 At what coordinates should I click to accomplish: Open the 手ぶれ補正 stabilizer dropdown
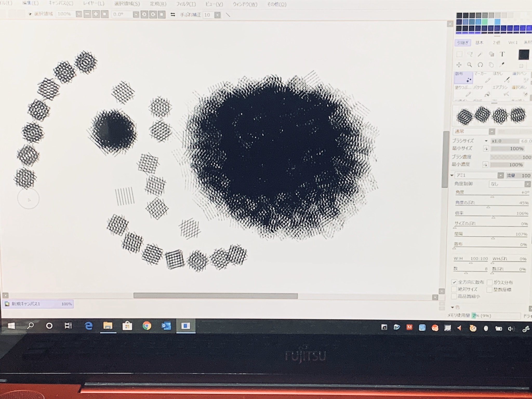(x=217, y=15)
